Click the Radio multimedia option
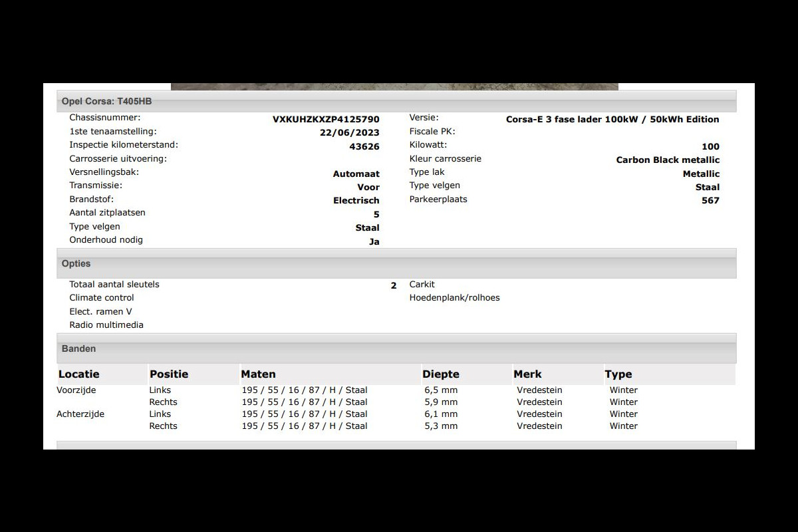The image size is (798, 532). (x=106, y=325)
